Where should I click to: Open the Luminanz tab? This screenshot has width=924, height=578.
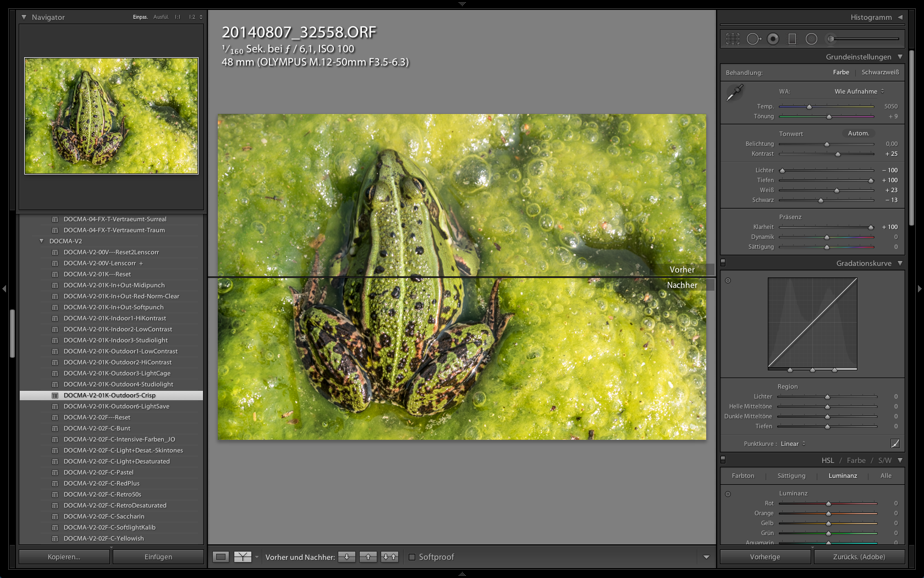843,476
